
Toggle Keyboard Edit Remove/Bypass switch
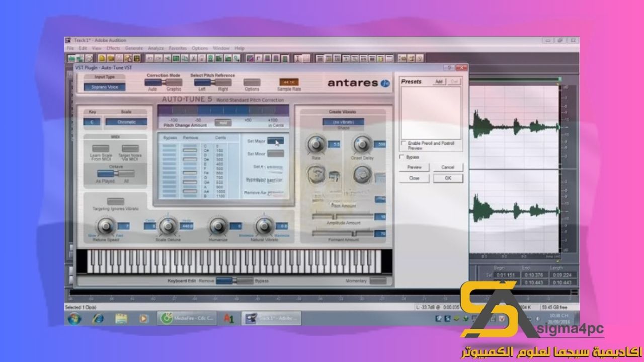point(234,280)
